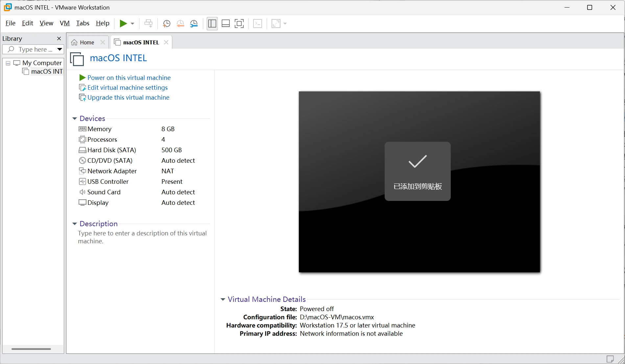Collapse Virtual Machine Details section
Screen dimensions: 625x364
click(x=223, y=299)
